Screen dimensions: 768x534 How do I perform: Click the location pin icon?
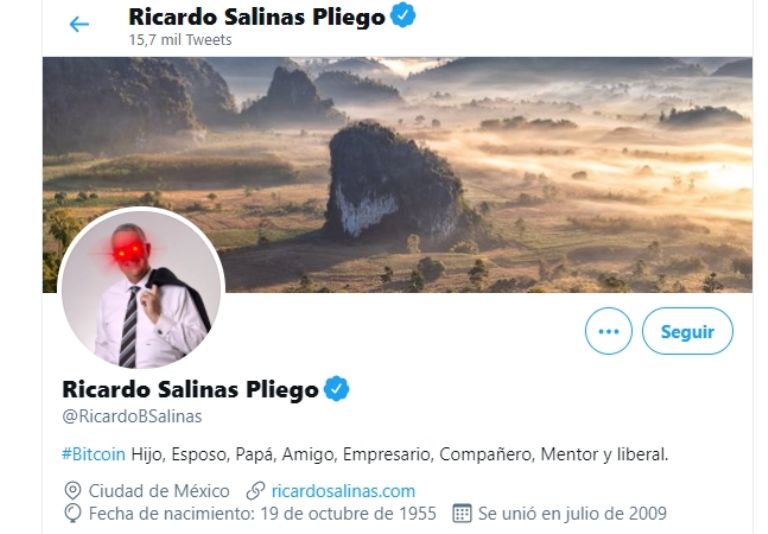coord(73,490)
